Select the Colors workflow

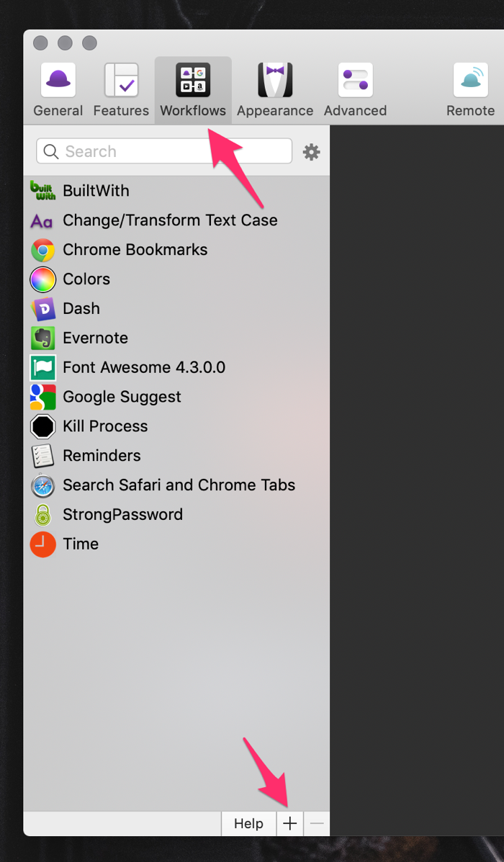[176, 279]
